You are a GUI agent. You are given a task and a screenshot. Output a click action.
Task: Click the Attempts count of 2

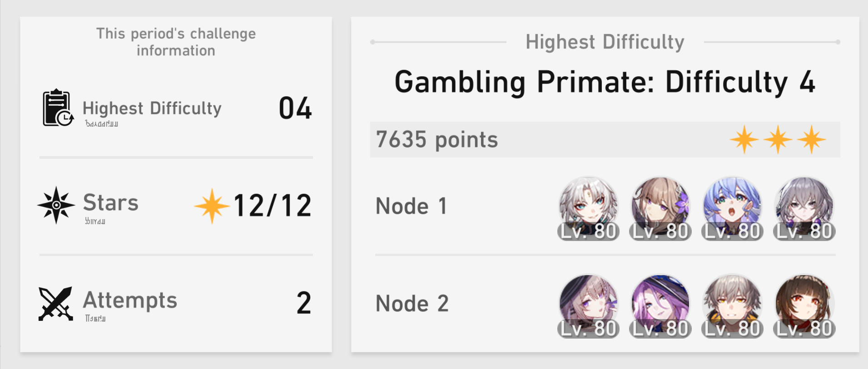click(x=304, y=303)
